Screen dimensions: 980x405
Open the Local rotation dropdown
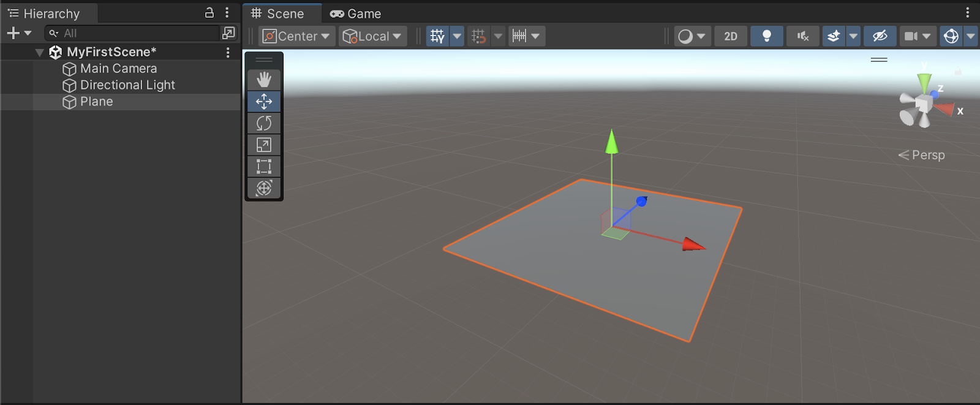click(372, 36)
